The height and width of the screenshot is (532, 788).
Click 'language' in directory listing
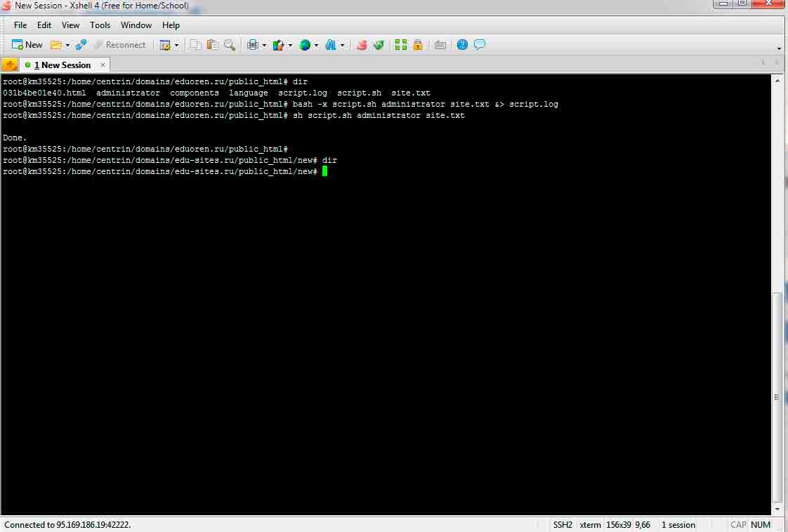click(248, 93)
